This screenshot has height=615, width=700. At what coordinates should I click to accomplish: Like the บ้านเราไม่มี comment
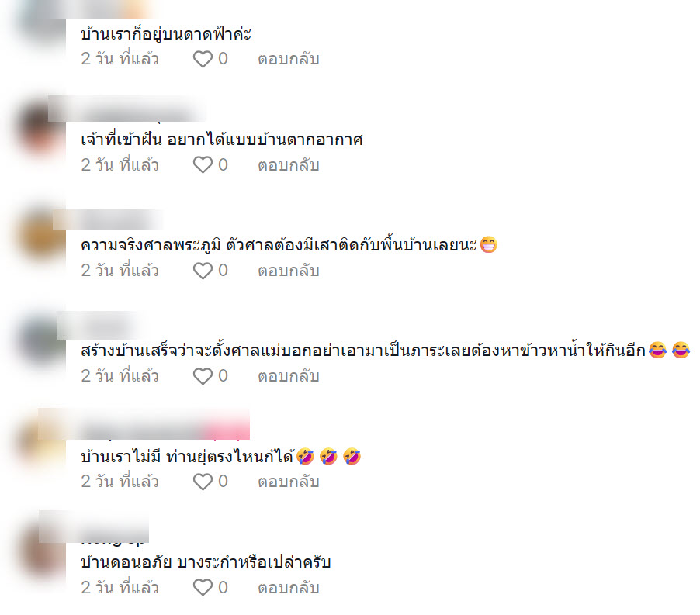point(203,482)
